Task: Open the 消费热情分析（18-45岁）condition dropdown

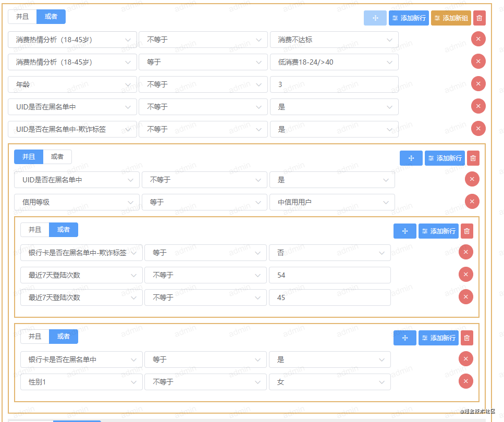Action: (72, 39)
